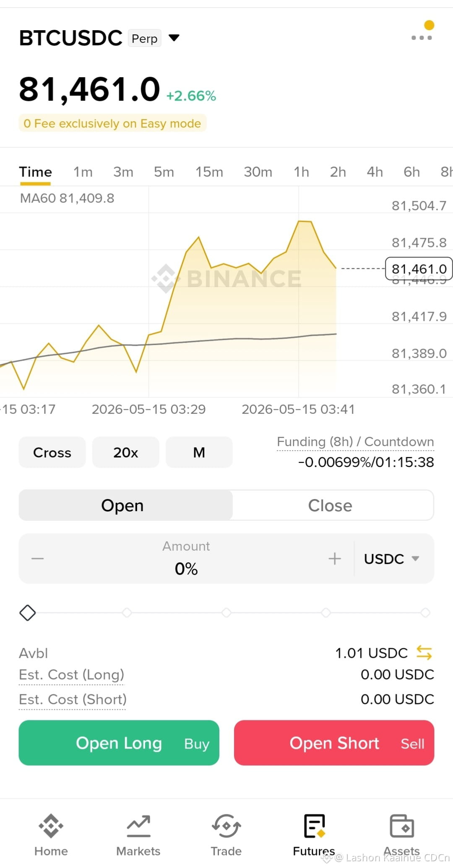Tap the Open Long Buy button
Image resolution: width=453 pixels, height=868 pixels.
(x=119, y=743)
